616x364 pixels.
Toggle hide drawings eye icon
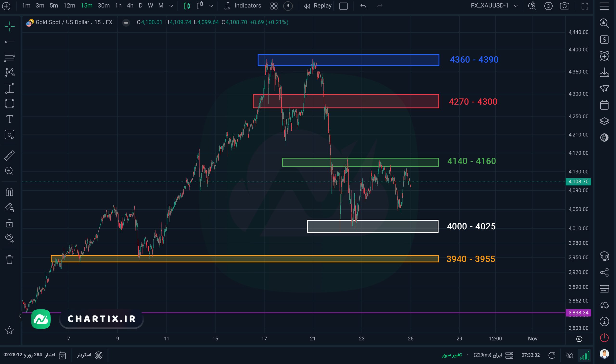click(x=9, y=238)
